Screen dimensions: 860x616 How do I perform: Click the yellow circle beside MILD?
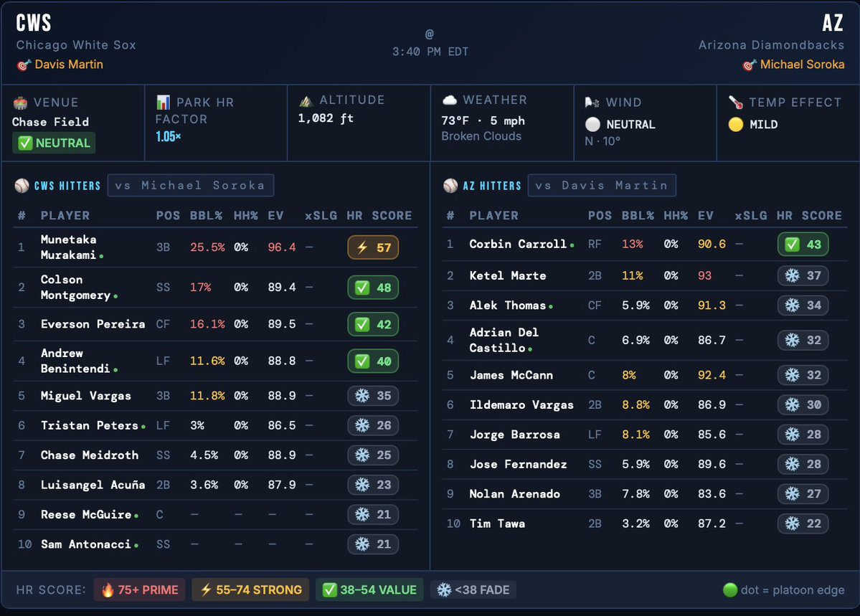point(736,125)
